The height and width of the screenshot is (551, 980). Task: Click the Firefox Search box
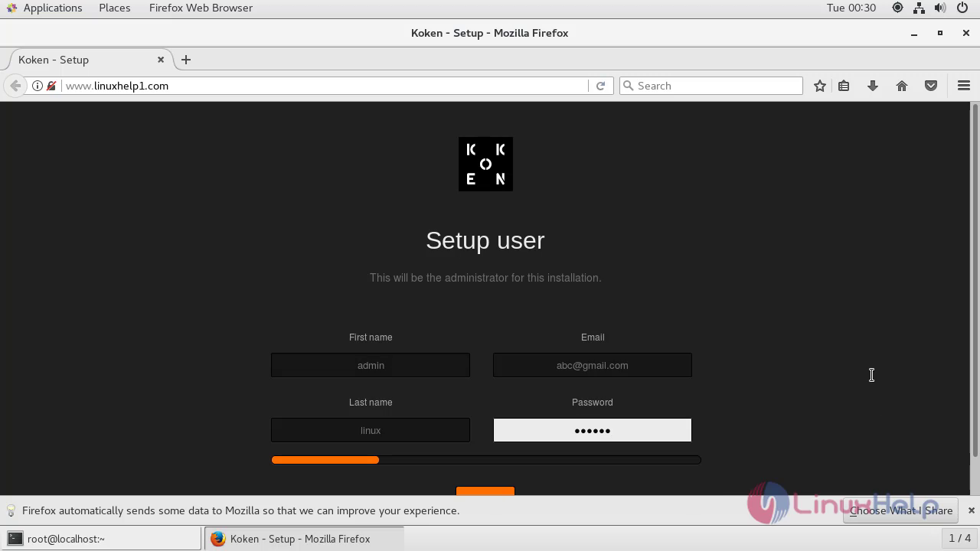click(x=711, y=86)
